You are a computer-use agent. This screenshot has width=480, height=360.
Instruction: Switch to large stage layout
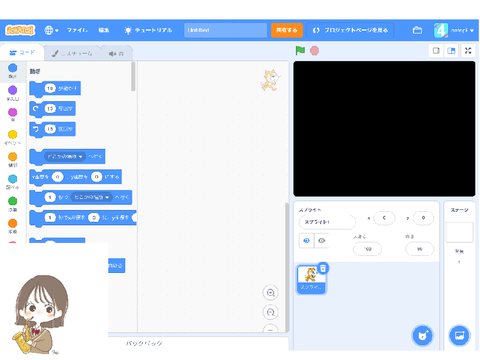click(451, 51)
